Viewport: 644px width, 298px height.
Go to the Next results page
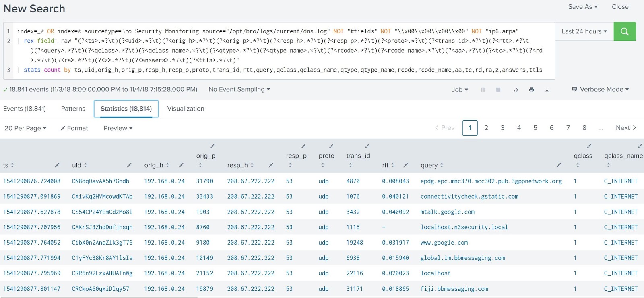[x=626, y=128]
